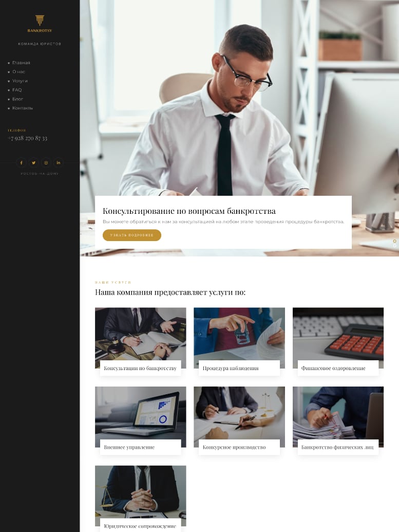This screenshot has width=399, height=532.
Task: Open the Блог menu item
Action: pos(17,99)
